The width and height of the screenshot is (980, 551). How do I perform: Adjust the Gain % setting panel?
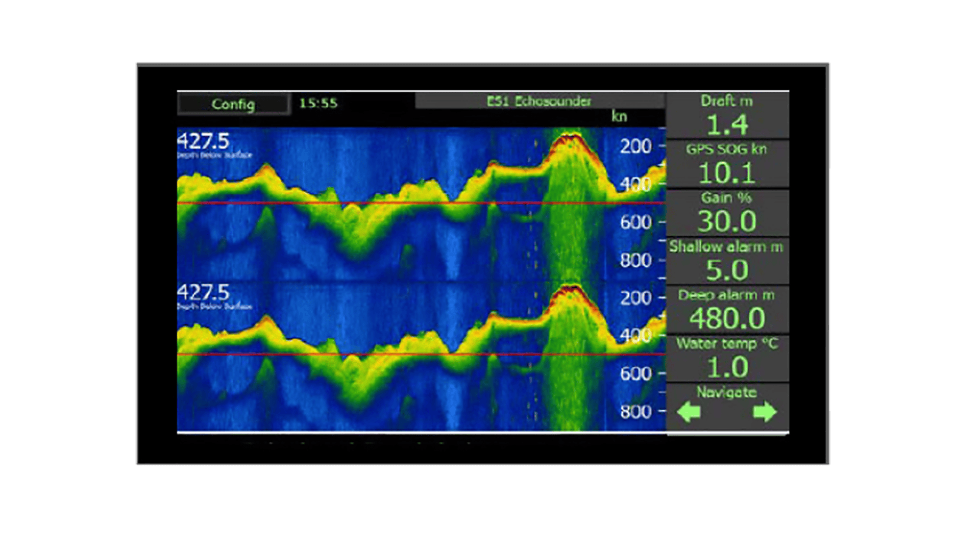tap(727, 212)
